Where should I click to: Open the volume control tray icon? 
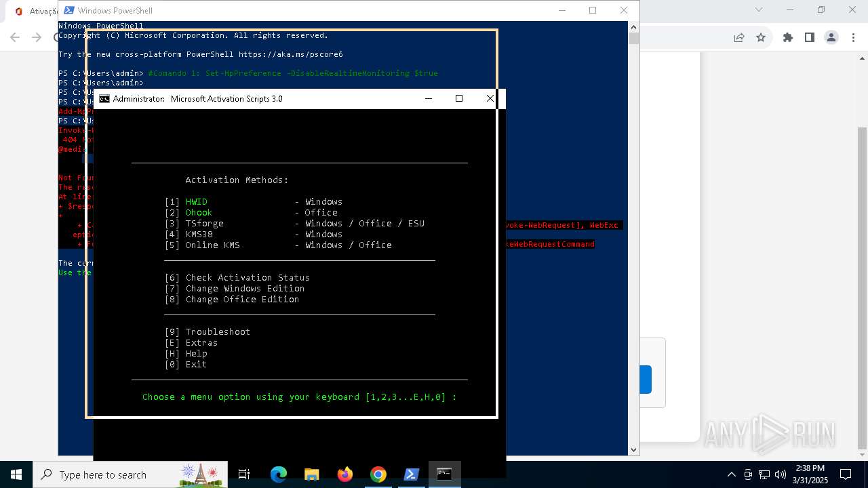click(781, 474)
